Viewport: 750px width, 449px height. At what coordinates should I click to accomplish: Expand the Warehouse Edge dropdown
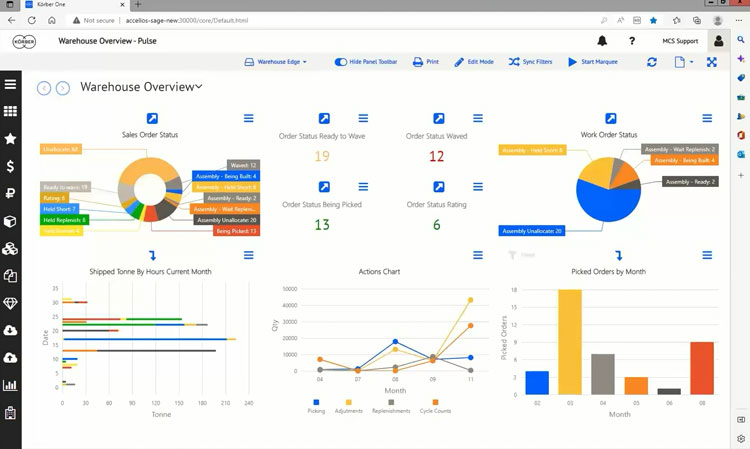pos(276,62)
